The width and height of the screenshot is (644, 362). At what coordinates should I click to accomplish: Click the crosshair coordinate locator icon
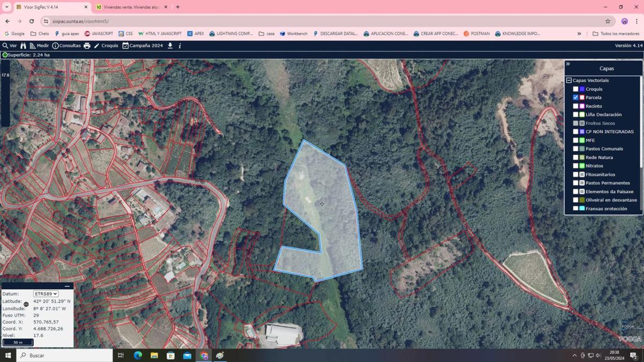[26, 304]
